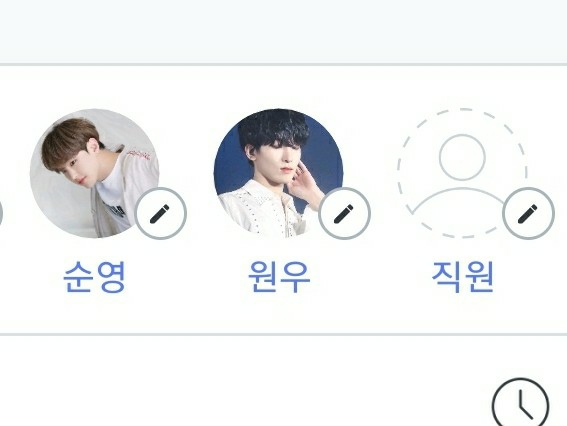
Task: Select the 순영 name label
Action: pyautogui.click(x=94, y=277)
